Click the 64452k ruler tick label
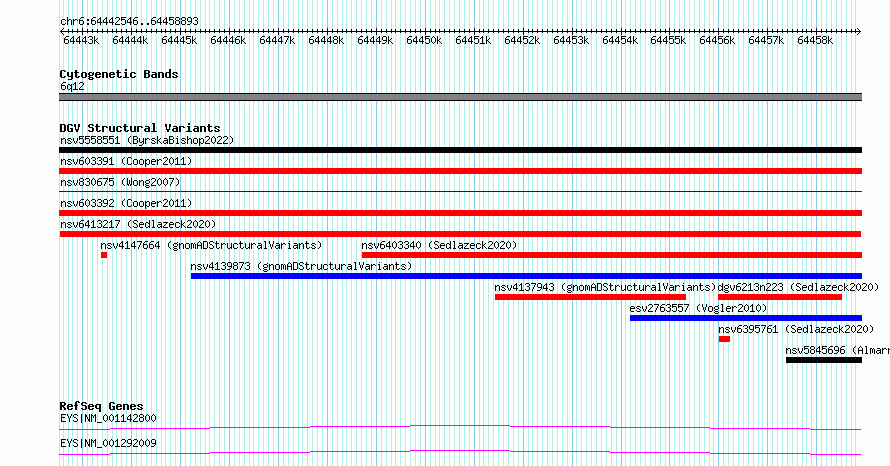This screenshot has width=890, height=466. (522, 41)
